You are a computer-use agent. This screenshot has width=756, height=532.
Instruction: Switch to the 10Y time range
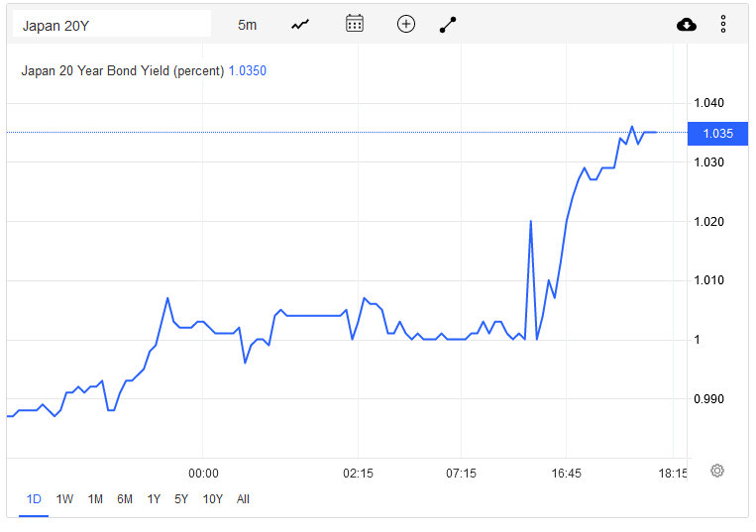213,499
